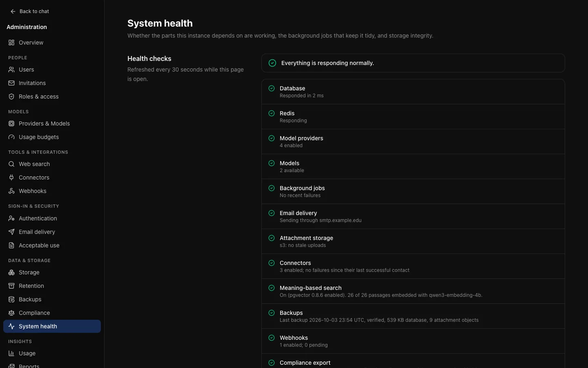
Task: Click the Backups Last backup health row
Action: coord(413,316)
